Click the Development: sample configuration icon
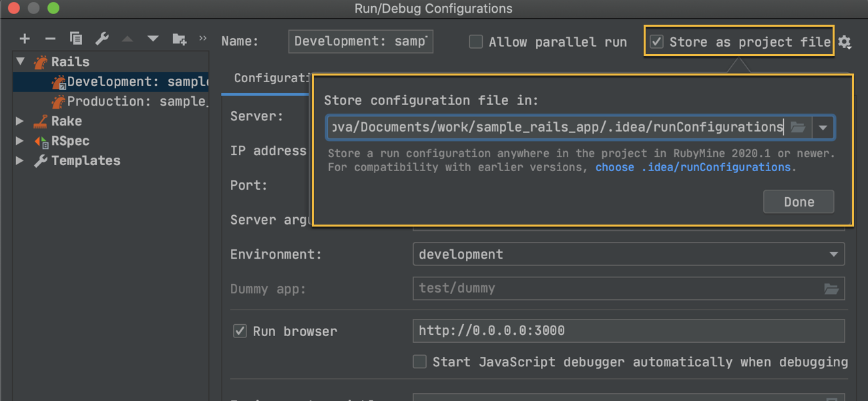 tap(59, 82)
